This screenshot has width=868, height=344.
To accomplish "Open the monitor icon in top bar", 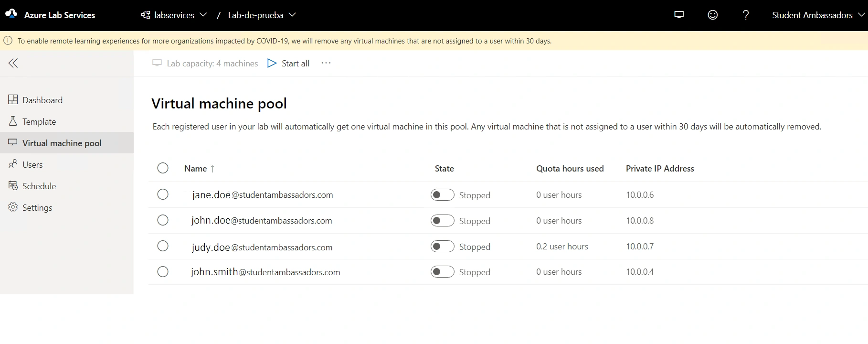I will click(x=679, y=15).
